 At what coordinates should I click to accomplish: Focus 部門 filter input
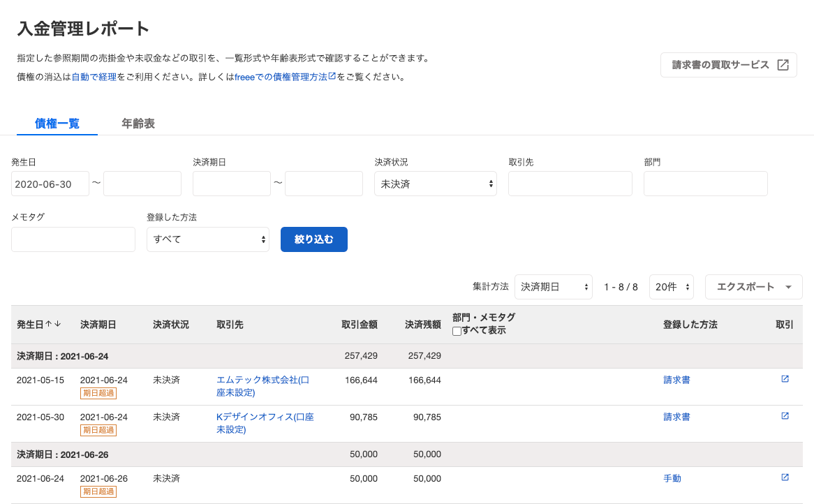tap(706, 184)
